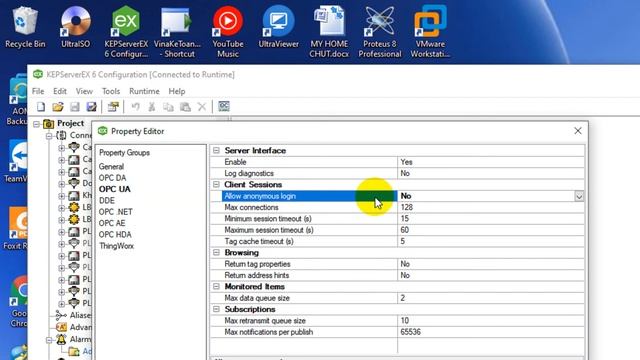Edit Max retransmit queue size value 10
This screenshot has height=360, width=640.
491,321
